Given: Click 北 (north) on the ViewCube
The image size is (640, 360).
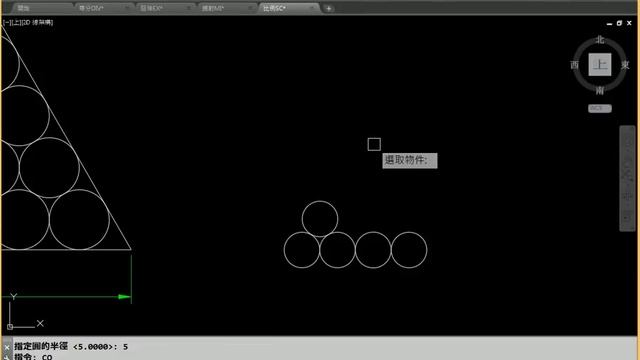Looking at the screenshot, I should [600, 40].
